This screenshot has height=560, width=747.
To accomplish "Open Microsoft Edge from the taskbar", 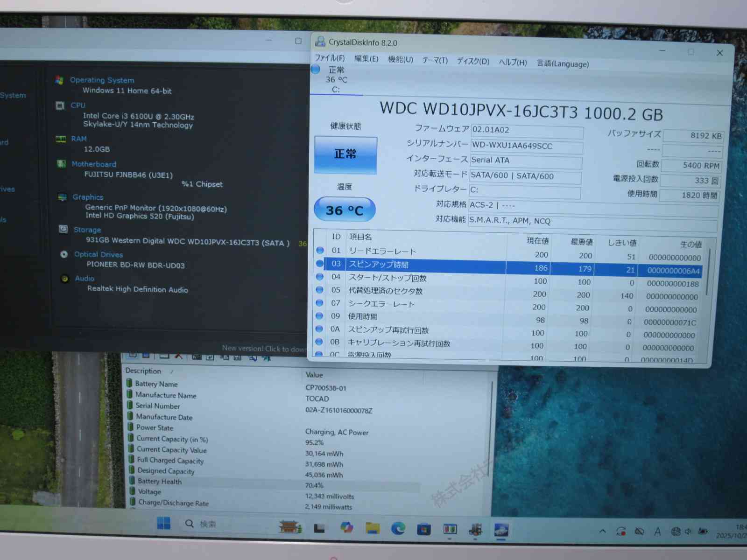I will tap(398, 528).
